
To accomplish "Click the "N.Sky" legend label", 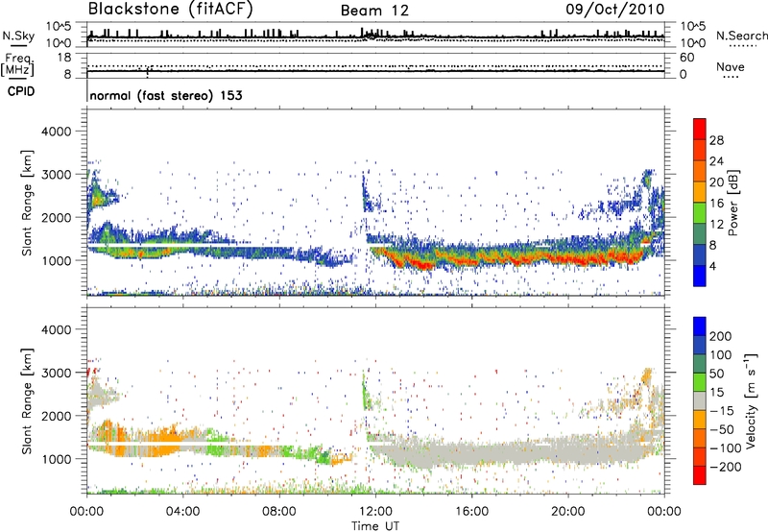I will (18, 36).
